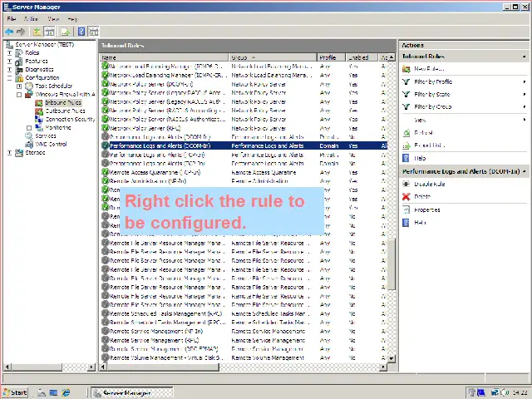Open Filter by Profile submenu
Viewport: 532px width, 399px height.
tap(525, 81)
